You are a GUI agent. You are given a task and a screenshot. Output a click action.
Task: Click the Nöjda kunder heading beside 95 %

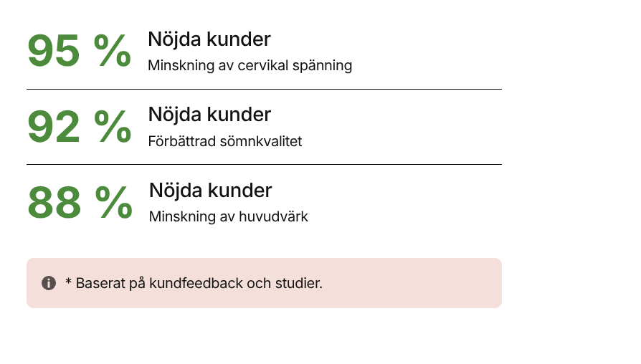pos(209,39)
